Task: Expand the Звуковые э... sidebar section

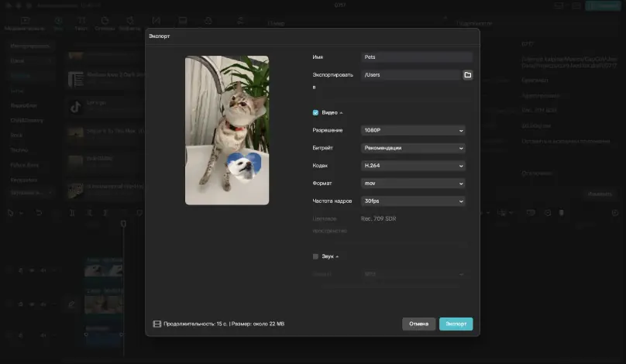Action: tap(31, 193)
